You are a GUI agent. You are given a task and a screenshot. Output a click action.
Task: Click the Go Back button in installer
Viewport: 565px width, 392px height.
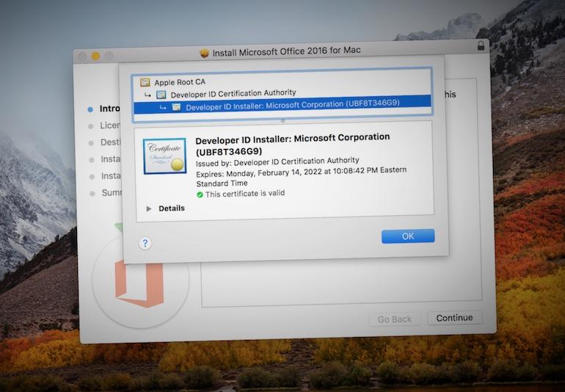pyautogui.click(x=395, y=319)
